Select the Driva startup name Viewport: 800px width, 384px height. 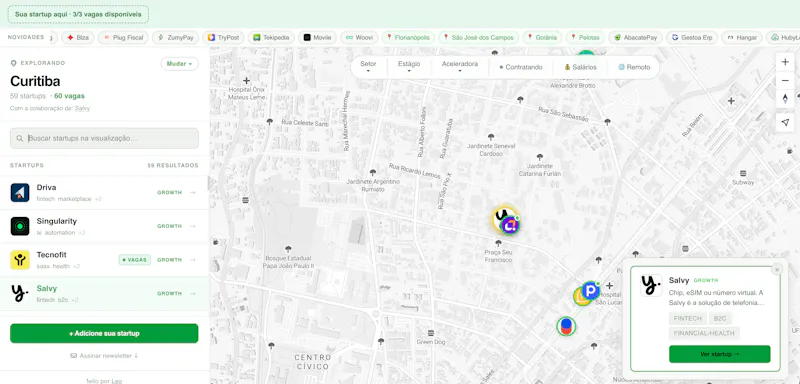click(46, 188)
